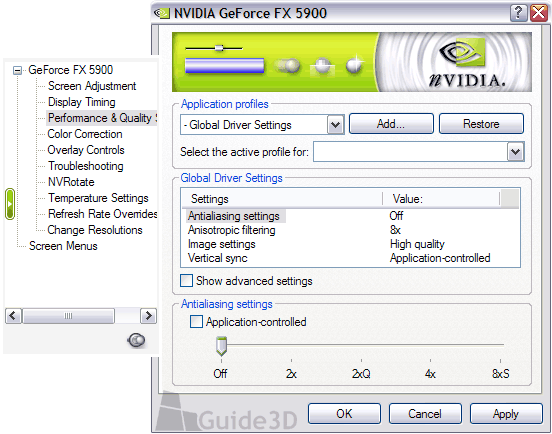
Task: Select Vertical sync row
Action: (x=218, y=258)
